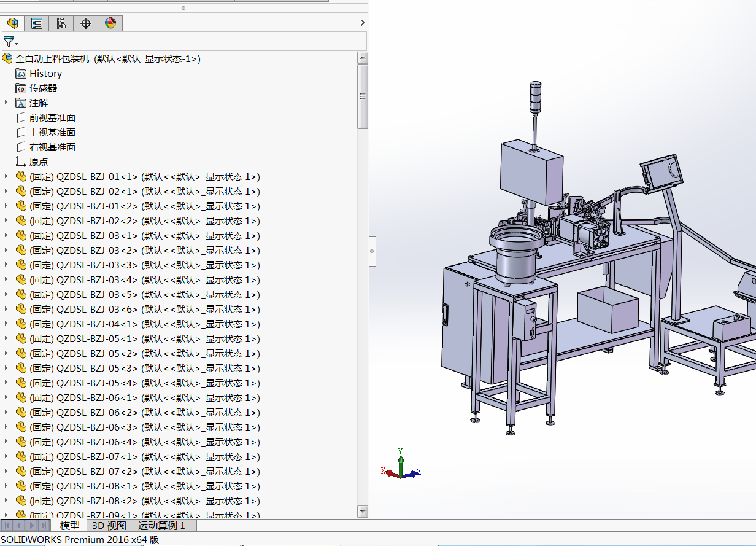Screen dimensions: 756x546
Task: Expand component QZDSL-BZJ-01<1>
Action: [6, 177]
